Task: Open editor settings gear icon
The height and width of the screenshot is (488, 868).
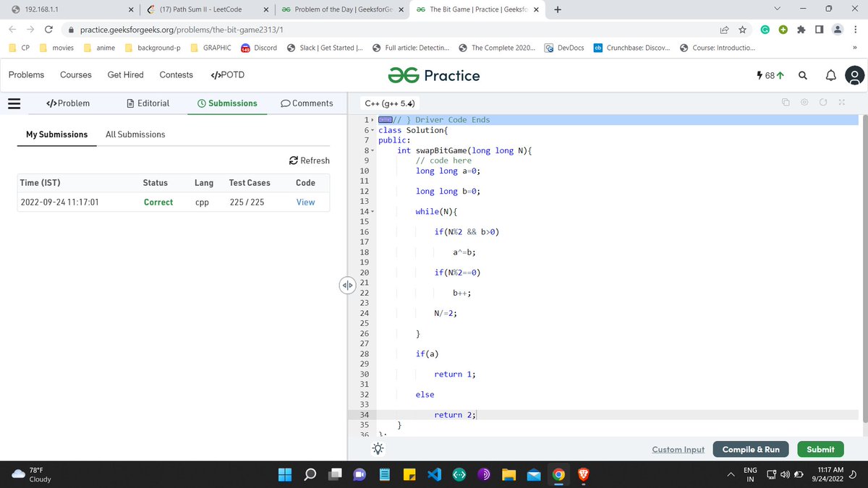Action: click(x=804, y=103)
